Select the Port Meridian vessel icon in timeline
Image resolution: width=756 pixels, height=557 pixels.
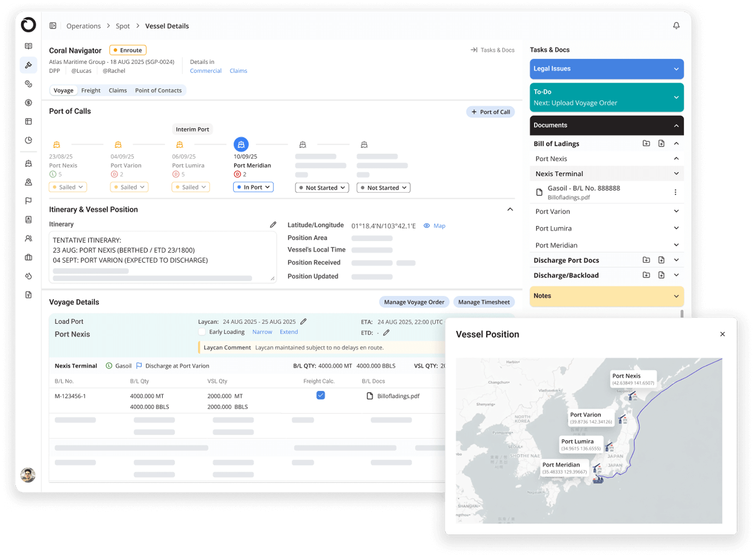tap(241, 144)
